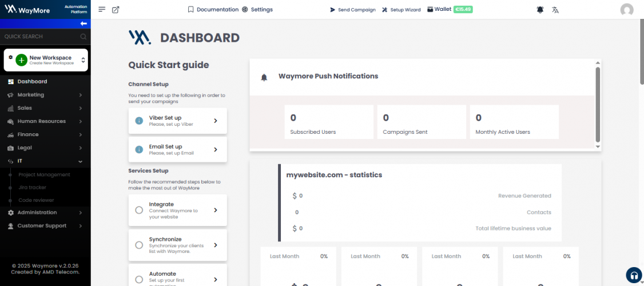Click the Human Resources people icon

point(11,121)
